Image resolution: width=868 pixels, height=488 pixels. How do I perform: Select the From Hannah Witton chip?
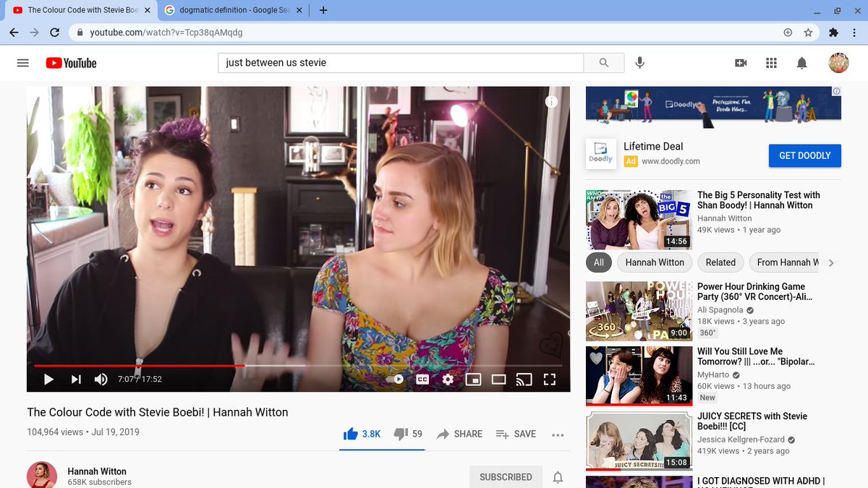click(787, 262)
